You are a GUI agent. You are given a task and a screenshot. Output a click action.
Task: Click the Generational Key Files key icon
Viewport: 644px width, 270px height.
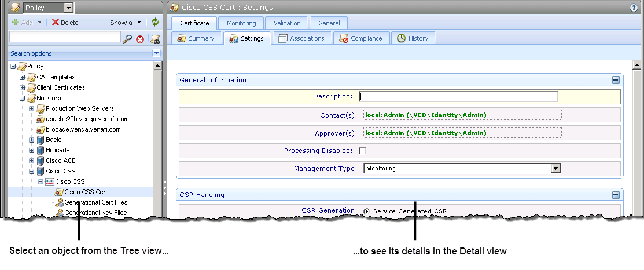[59, 213]
